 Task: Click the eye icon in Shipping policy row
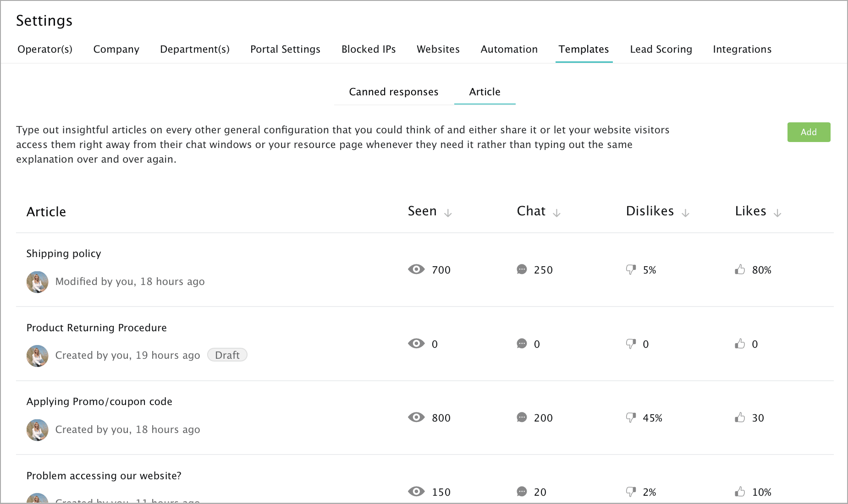(416, 269)
